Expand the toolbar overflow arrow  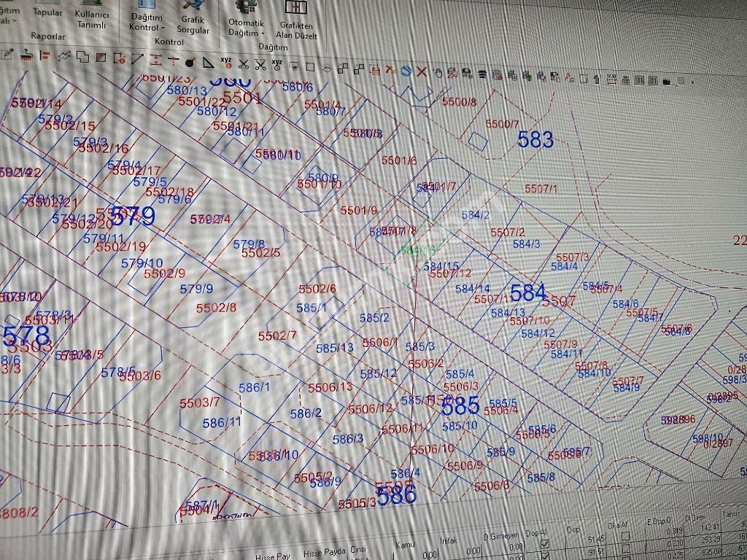click(692, 82)
